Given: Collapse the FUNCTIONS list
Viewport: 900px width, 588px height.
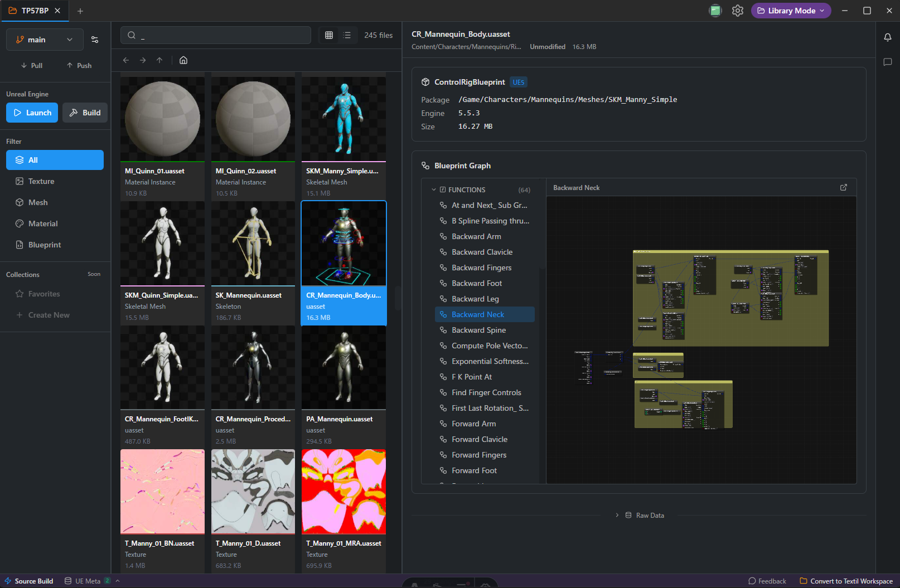Looking at the screenshot, I should [x=434, y=190].
